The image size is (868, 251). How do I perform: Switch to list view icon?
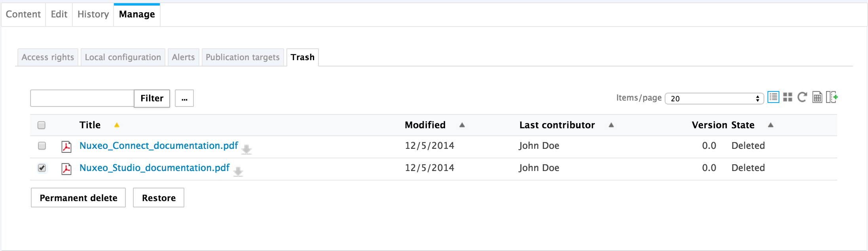773,97
